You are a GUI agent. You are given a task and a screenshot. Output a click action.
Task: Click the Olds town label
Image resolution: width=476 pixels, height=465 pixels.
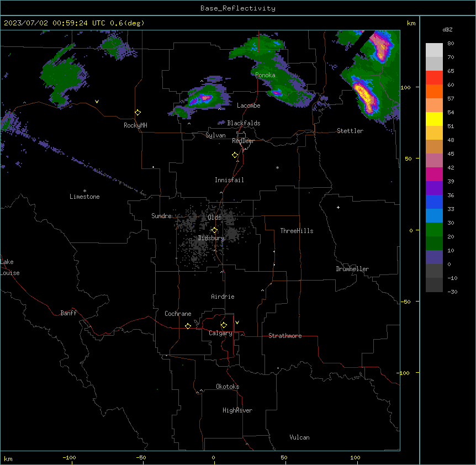[215, 218]
